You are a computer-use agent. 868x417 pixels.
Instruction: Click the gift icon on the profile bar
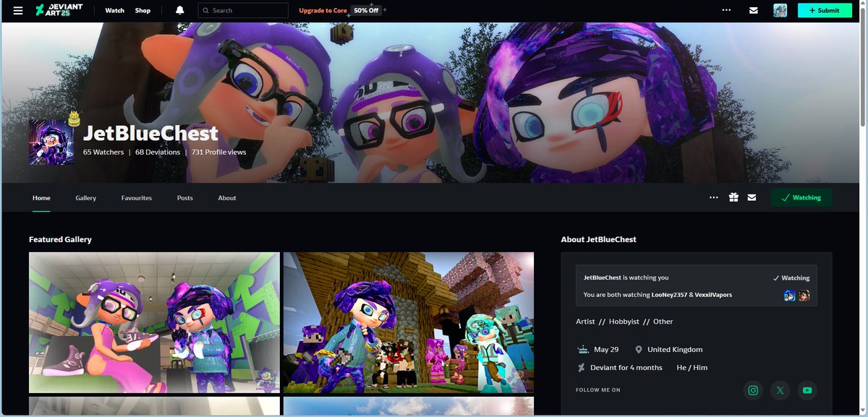[733, 197]
